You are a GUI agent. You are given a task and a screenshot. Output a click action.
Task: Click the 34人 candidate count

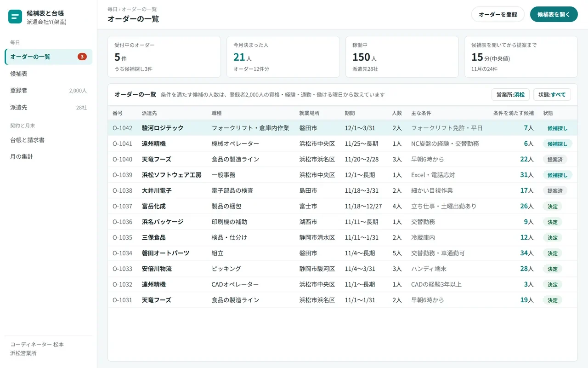pyautogui.click(x=527, y=253)
